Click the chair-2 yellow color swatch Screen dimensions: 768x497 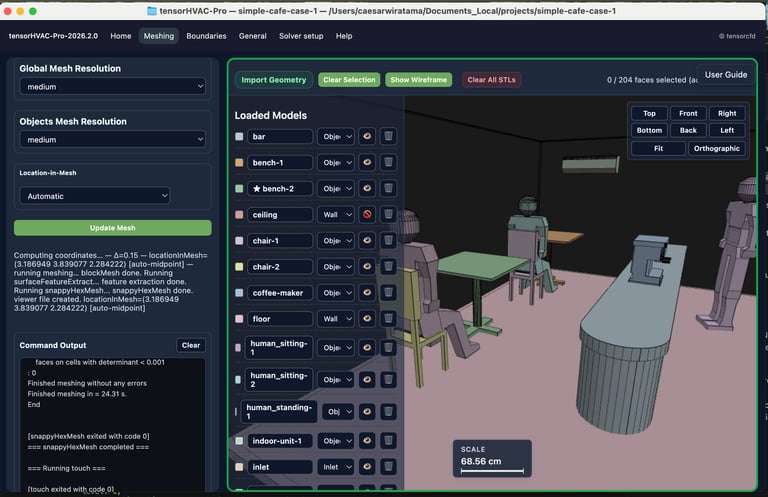[x=239, y=267]
